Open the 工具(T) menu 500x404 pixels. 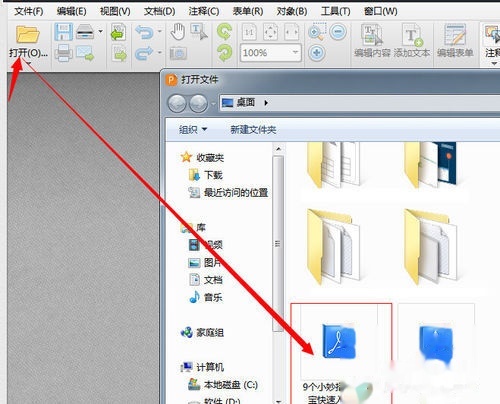click(x=335, y=12)
